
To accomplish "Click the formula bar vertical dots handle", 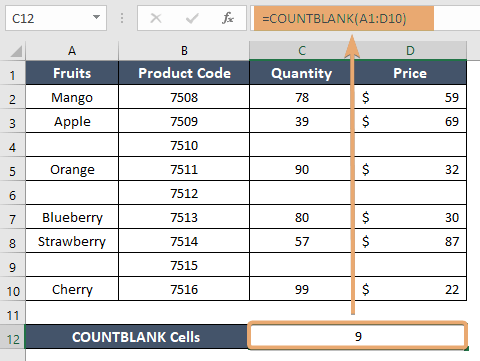I will pyautogui.click(x=122, y=18).
